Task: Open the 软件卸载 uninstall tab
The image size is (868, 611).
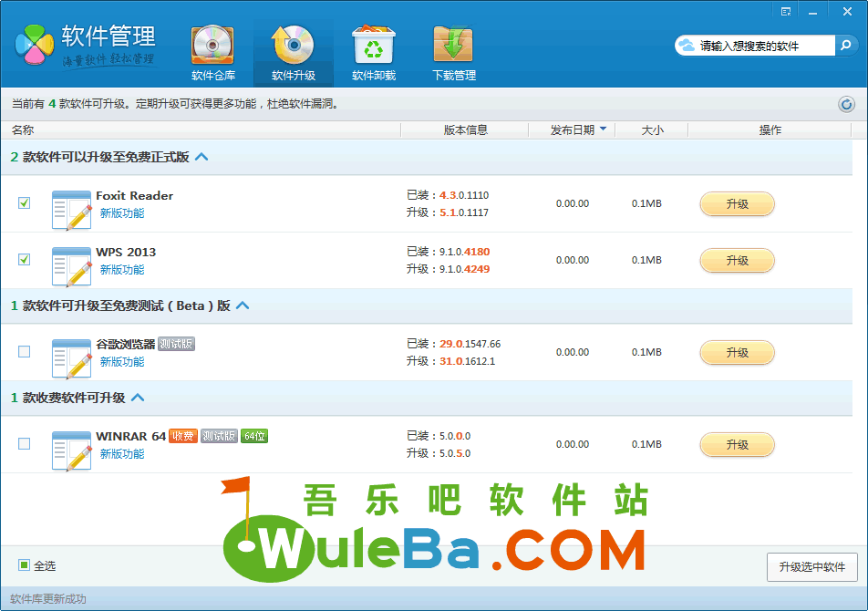Action: click(x=374, y=53)
